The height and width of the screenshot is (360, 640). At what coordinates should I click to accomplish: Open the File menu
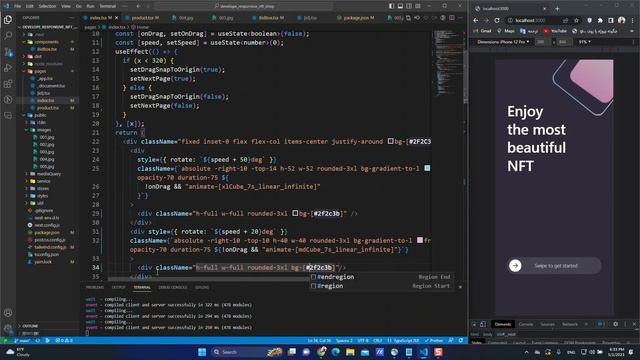(18, 6)
